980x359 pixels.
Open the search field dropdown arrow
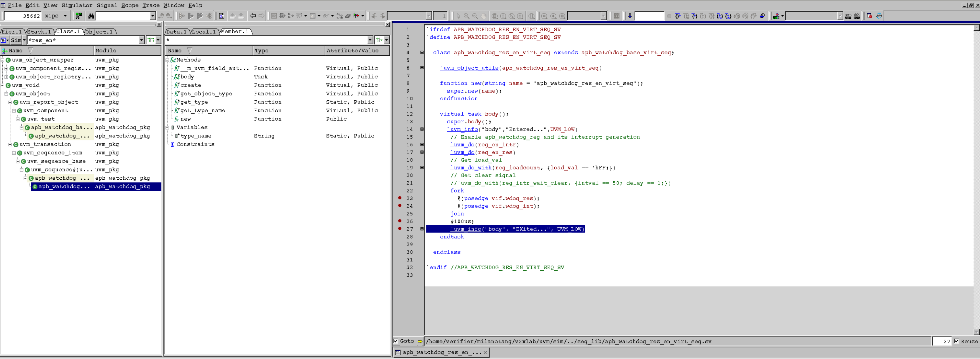click(x=152, y=16)
